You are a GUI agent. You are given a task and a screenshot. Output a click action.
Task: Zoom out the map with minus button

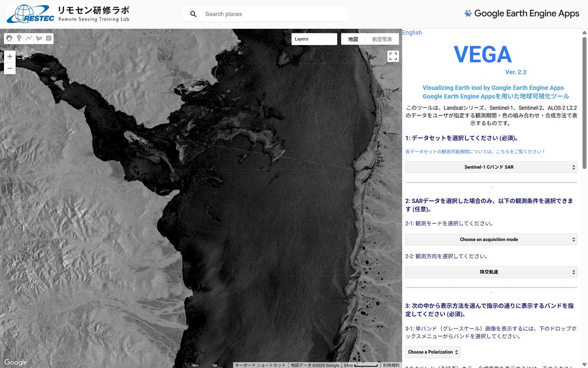point(10,68)
